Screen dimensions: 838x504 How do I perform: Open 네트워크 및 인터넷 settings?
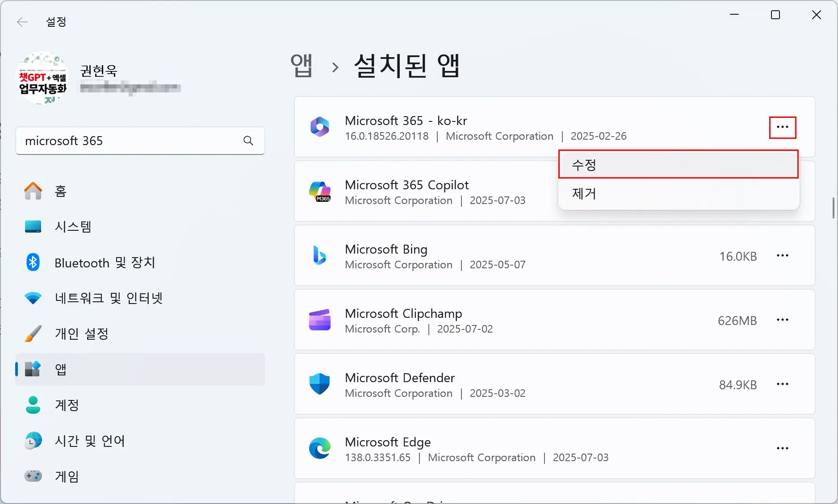[x=140, y=298]
